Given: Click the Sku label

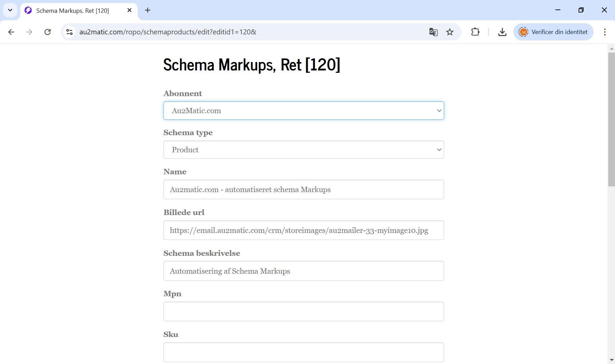Looking at the screenshot, I should click(x=171, y=334).
